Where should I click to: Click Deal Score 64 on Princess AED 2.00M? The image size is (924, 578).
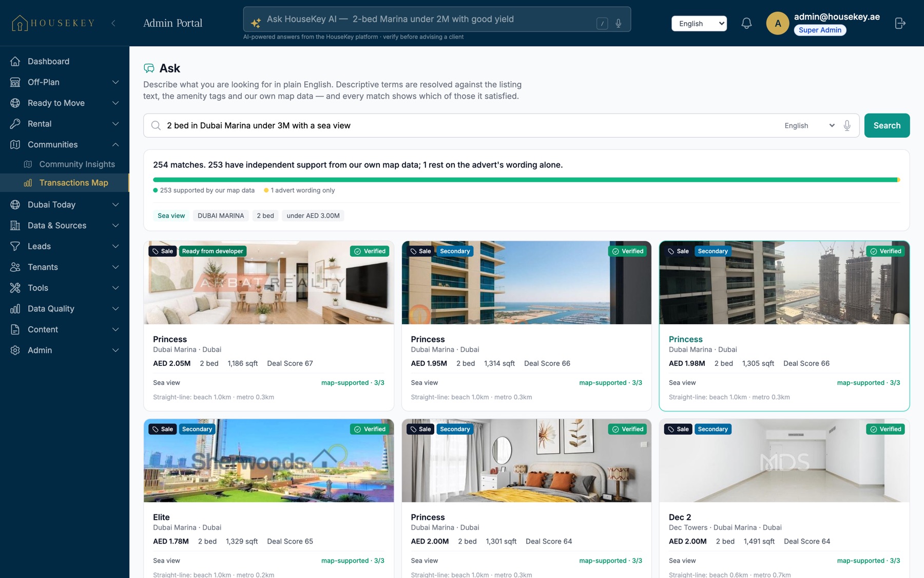click(549, 542)
